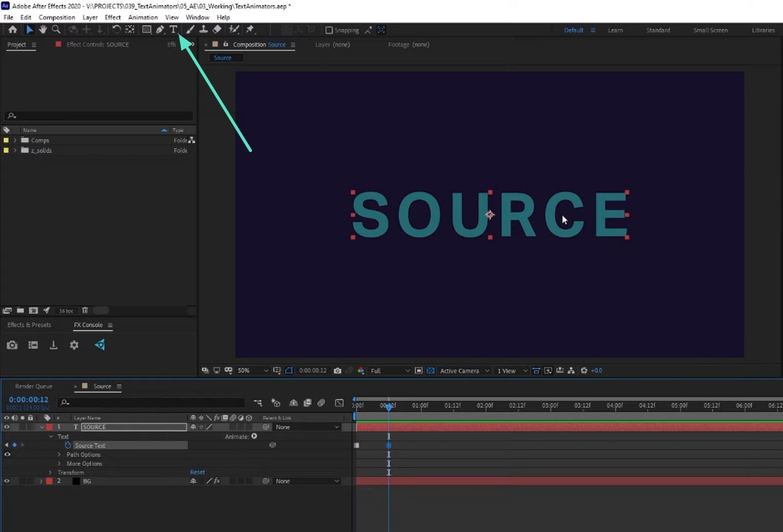
Task: Select the Pen tool
Action: click(160, 30)
